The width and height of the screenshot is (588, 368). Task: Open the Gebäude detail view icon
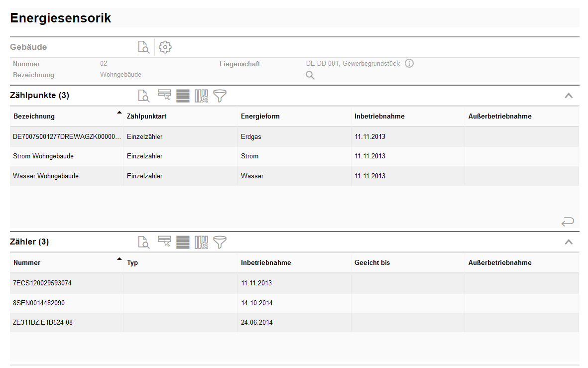[x=143, y=47]
